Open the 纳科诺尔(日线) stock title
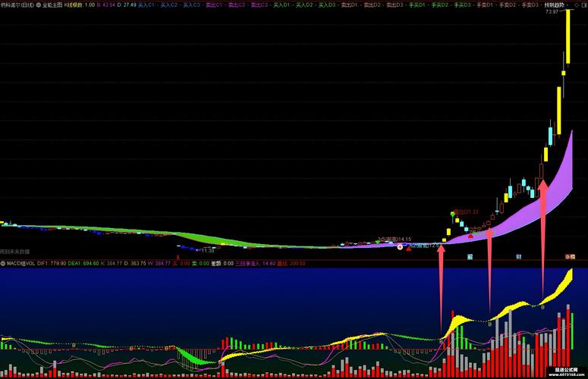 [x=17, y=5]
